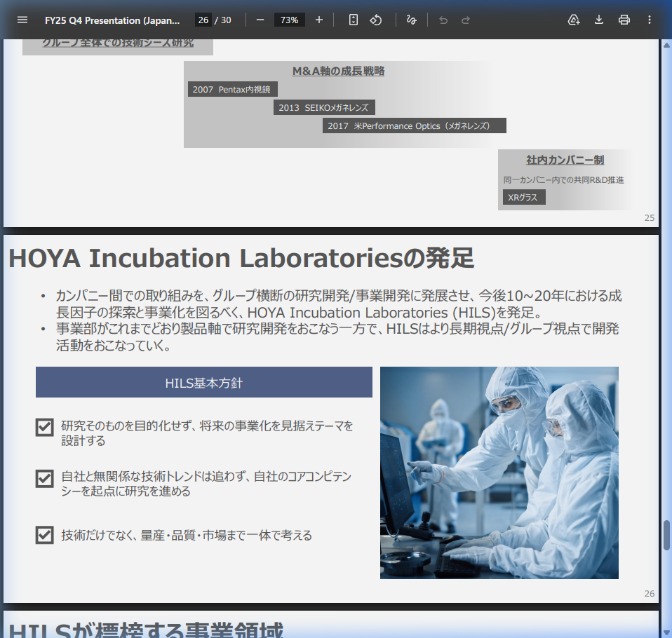Zoom in with the plus button
Viewport: 672px width, 638px height.
(x=319, y=20)
